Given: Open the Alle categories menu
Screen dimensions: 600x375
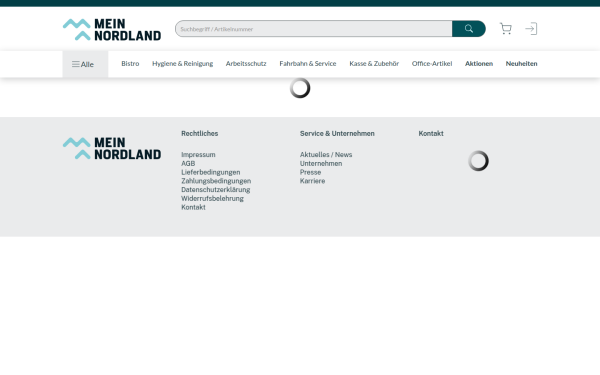Looking at the screenshot, I should 85,64.
